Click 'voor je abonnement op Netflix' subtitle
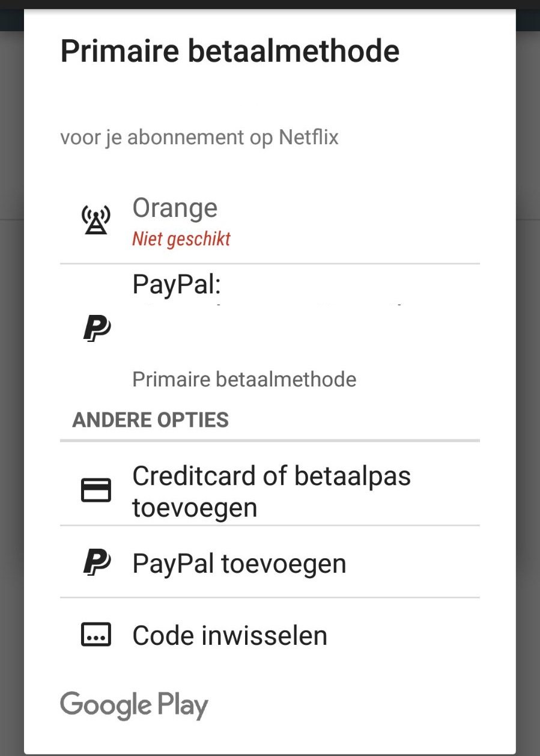540x756 pixels. [199, 137]
